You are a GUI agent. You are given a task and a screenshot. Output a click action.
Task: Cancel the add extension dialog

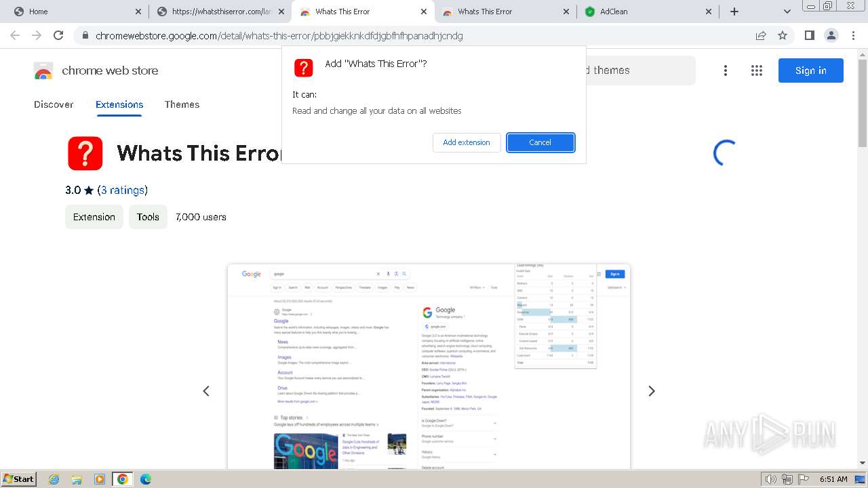[x=540, y=142]
